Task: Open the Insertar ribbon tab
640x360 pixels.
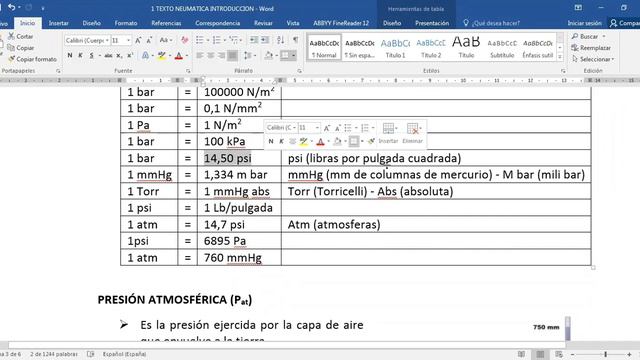Action: pos(58,23)
